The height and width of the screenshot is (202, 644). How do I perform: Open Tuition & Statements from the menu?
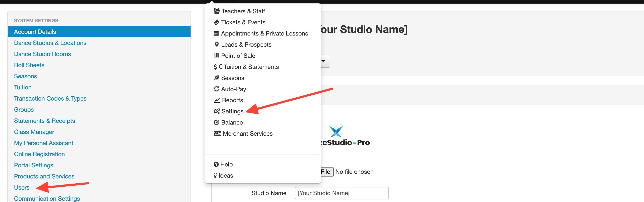[251, 67]
